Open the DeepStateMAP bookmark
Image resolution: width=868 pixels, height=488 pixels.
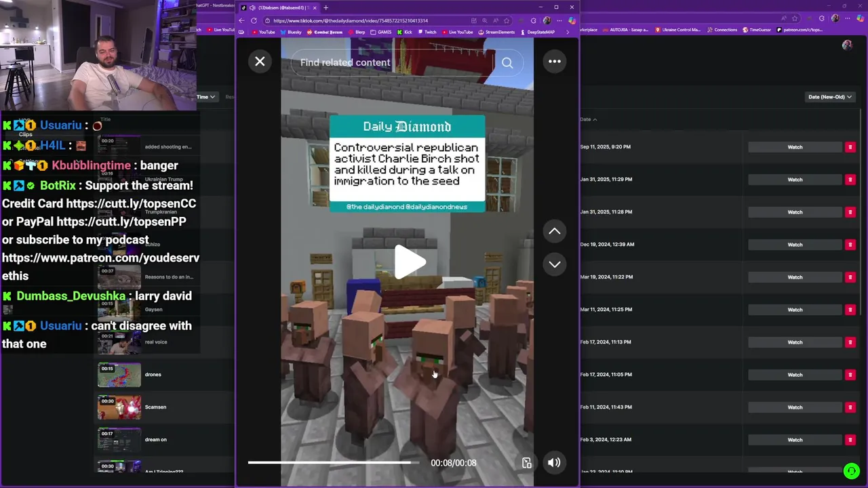[x=538, y=32]
